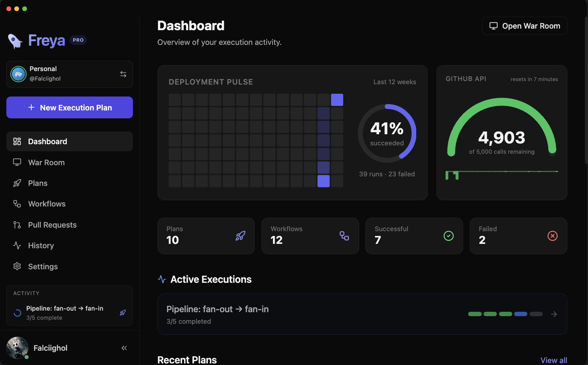Click the bright bottom square in Deployment Pulse heatmap
Screen dimensions: 588x365
pyautogui.click(x=323, y=181)
